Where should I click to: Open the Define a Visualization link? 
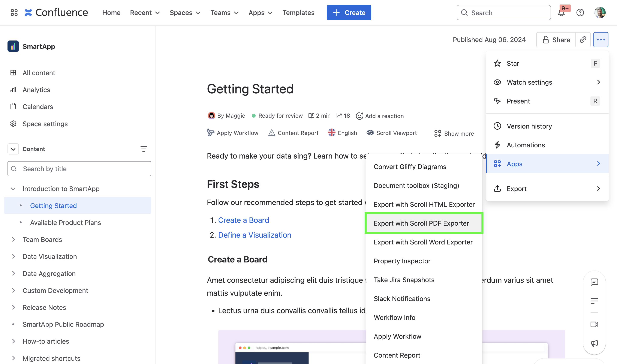tap(255, 235)
